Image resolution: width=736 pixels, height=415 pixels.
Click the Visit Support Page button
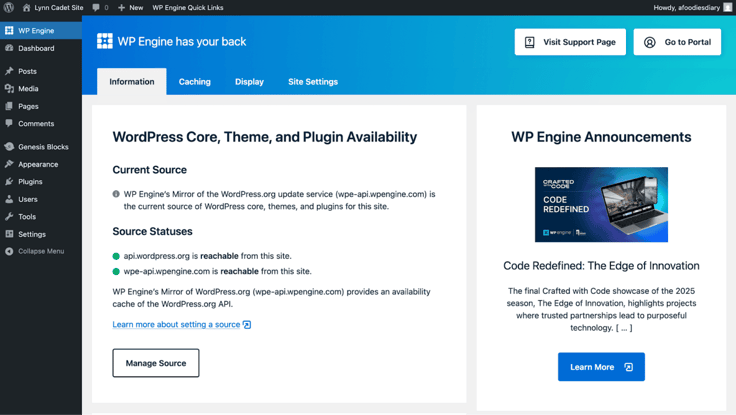pyautogui.click(x=570, y=42)
